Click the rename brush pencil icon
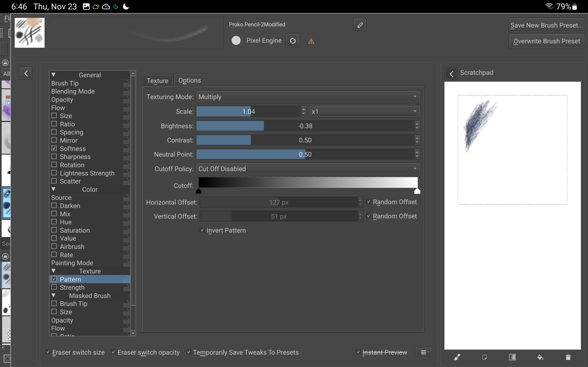 [360, 25]
